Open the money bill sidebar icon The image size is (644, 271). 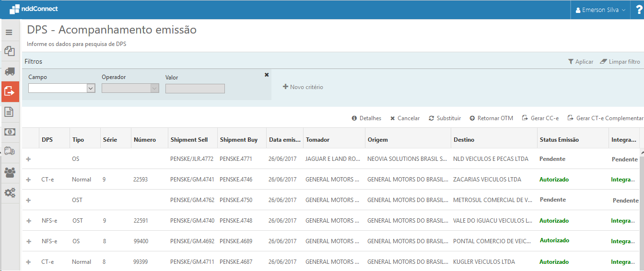pos(10,132)
